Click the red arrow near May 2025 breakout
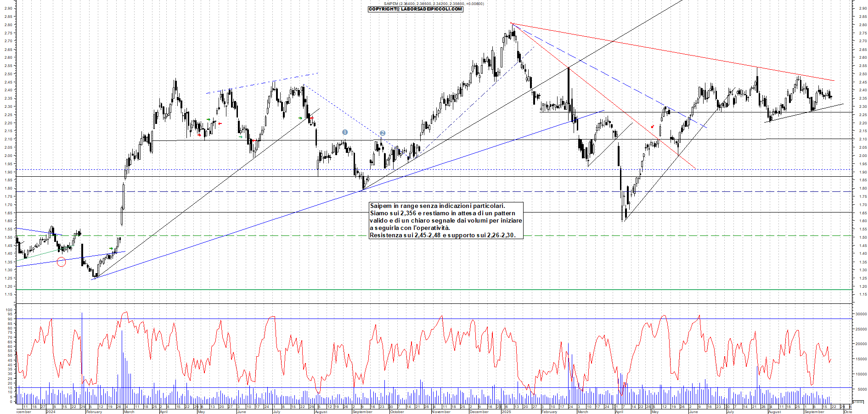 tap(653, 127)
